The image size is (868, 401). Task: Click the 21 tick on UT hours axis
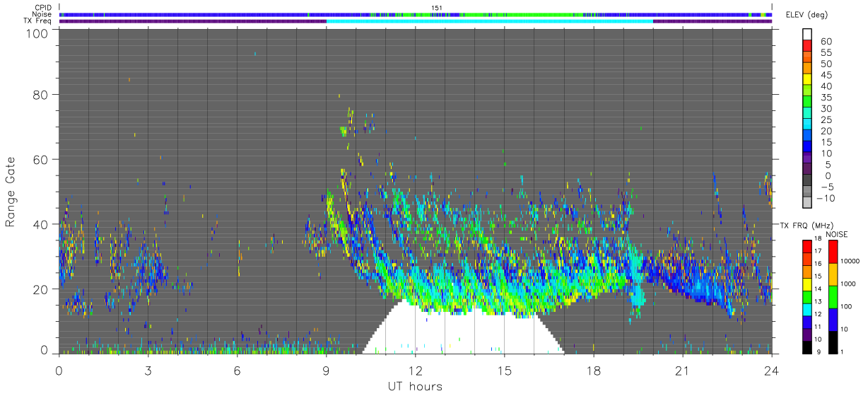click(683, 370)
